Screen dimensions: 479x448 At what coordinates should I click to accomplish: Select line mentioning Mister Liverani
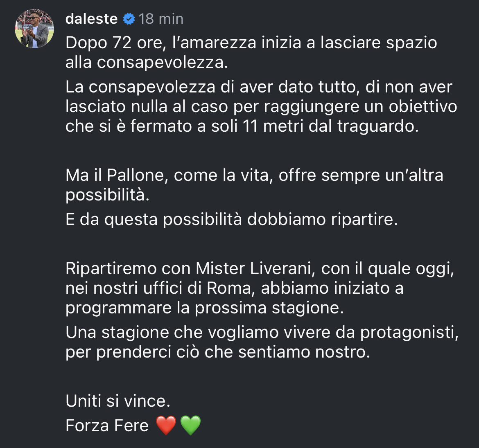[260, 269]
